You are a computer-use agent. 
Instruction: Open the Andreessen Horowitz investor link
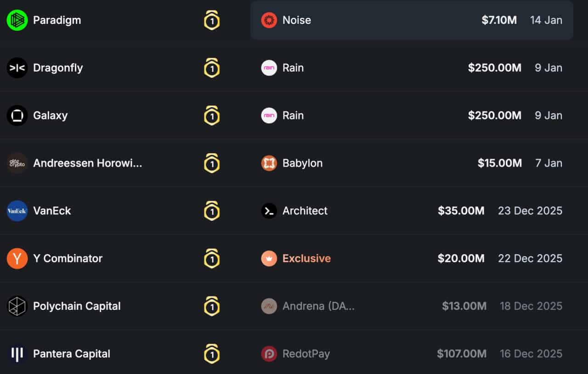tap(88, 163)
